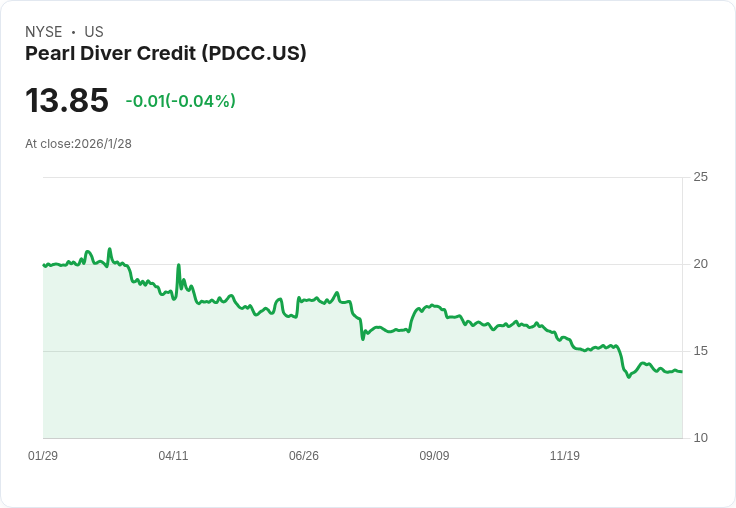Image resolution: width=736 pixels, height=508 pixels.
Task: Click the At close:2026/1/28 text
Action: (x=78, y=144)
